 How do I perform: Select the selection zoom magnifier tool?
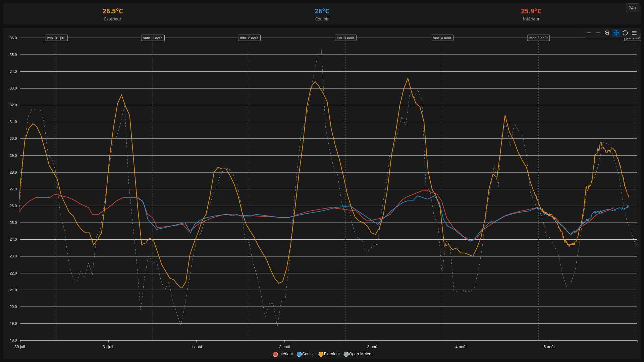click(607, 33)
